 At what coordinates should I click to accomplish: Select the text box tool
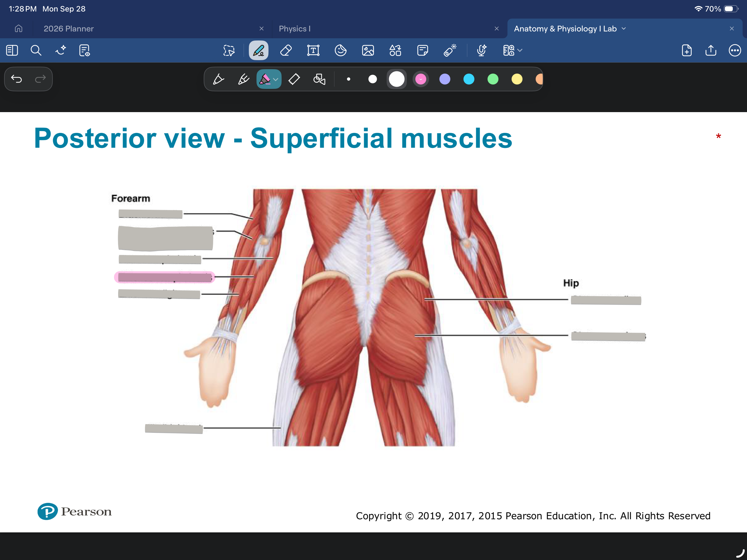pyautogui.click(x=313, y=51)
